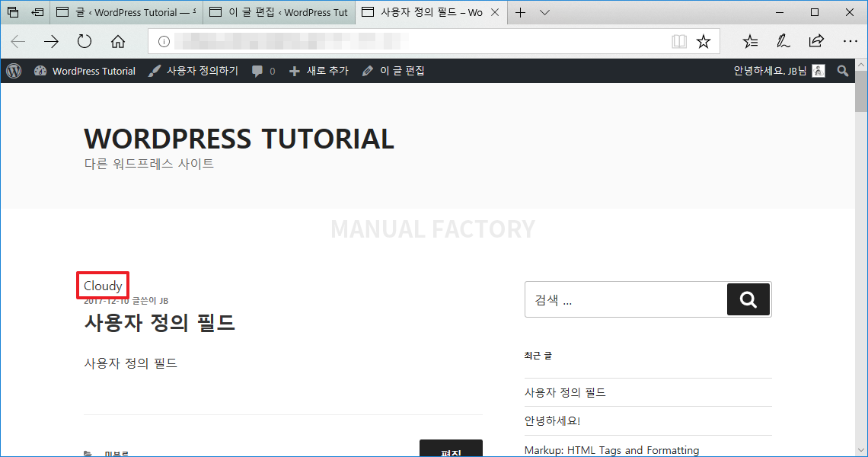The height and width of the screenshot is (457, 868).
Task: Add web notes with the pen icon
Action: tap(783, 42)
